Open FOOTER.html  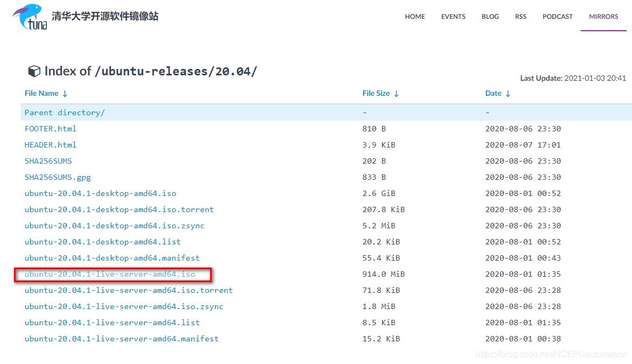(51, 129)
